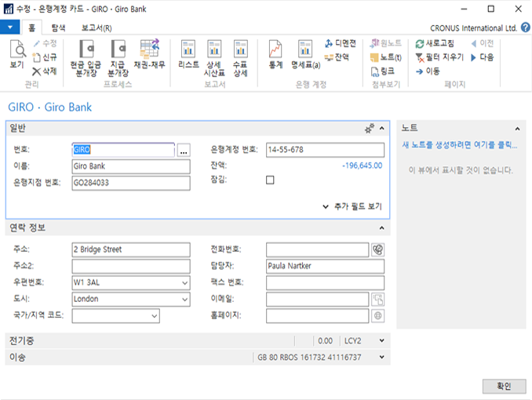
Task: Open the 국가/지역 코드 dropdown
Action: pyautogui.click(x=155, y=316)
